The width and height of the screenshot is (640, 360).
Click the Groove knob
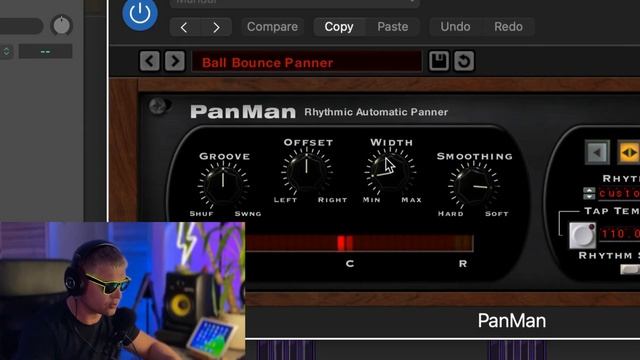tap(223, 185)
